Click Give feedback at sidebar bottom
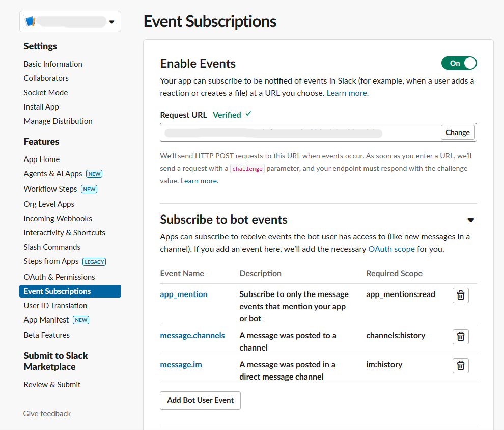 pos(47,413)
